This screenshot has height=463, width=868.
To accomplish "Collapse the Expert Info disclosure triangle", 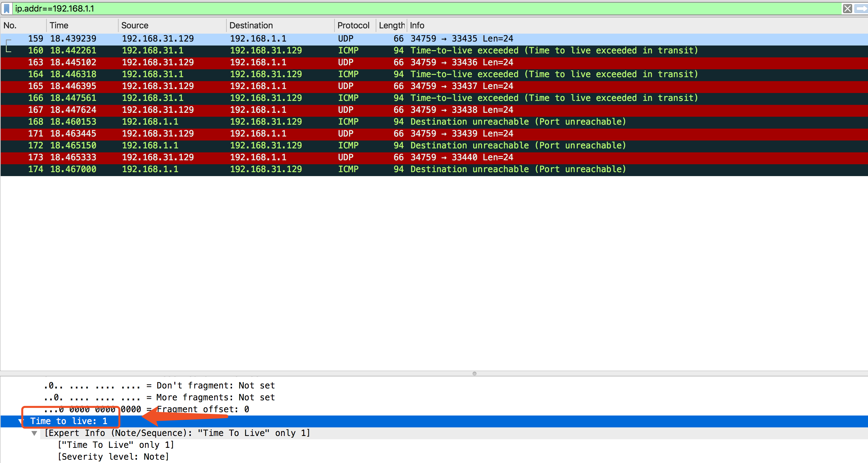I will (34, 433).
